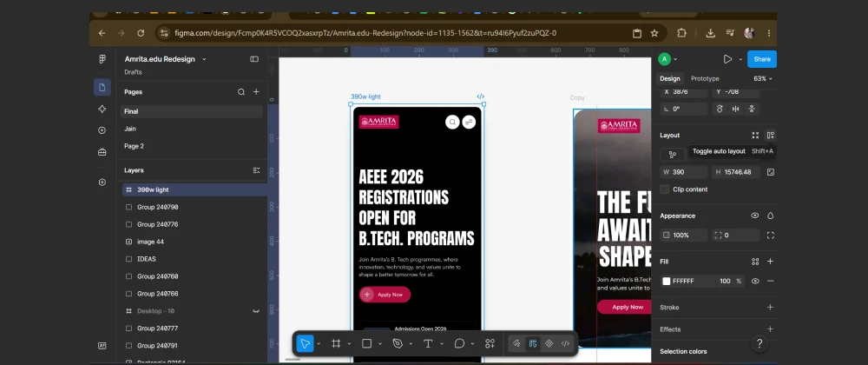Open Frame tool options dropdown arrow
The height and width of the screenshot is (365, 868).
349,344
